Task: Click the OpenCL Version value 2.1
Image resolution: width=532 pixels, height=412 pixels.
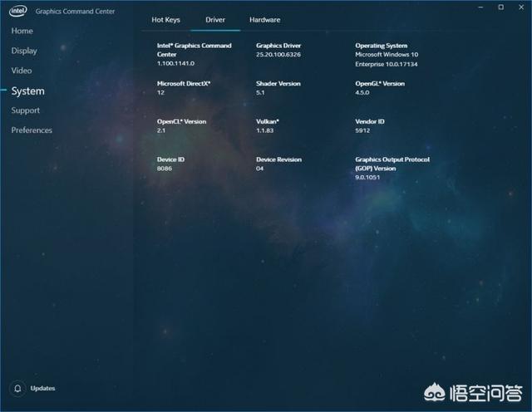Action: [x=161, y=130]
